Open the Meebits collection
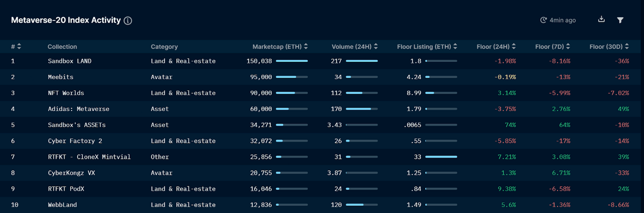This screenshot has height=213, width=644. 60,77
